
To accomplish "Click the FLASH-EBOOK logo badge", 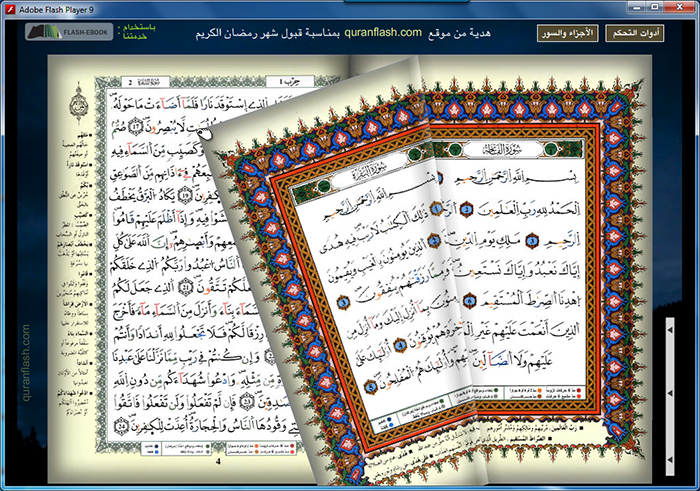I will (x=69, y=32).
